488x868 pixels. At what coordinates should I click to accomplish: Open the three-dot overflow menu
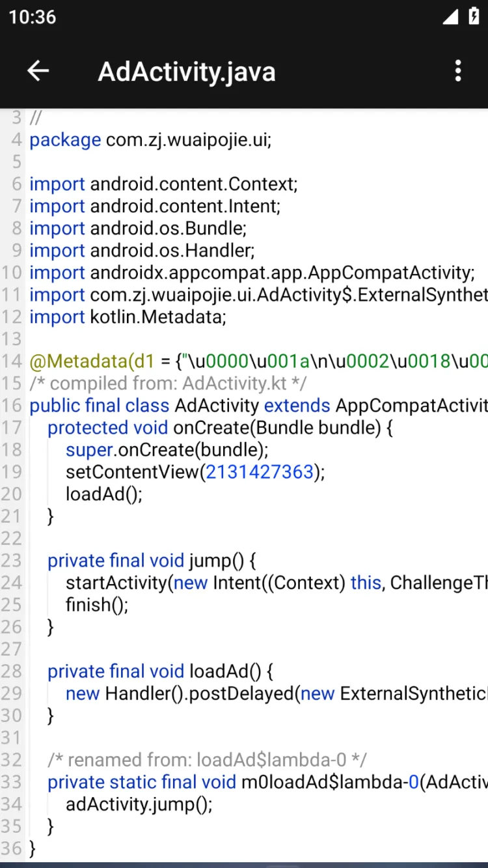pyautogui.click(x=458, y=71)
